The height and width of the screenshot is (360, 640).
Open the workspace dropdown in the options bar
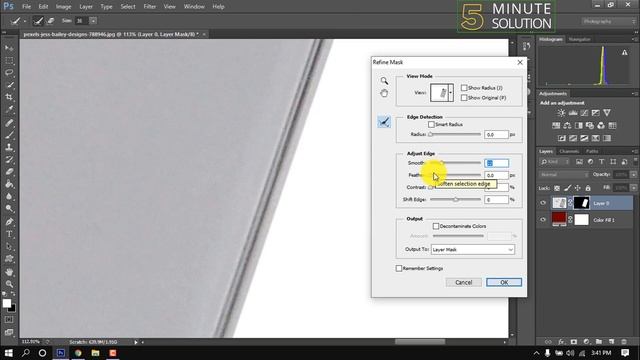(609, 21)
